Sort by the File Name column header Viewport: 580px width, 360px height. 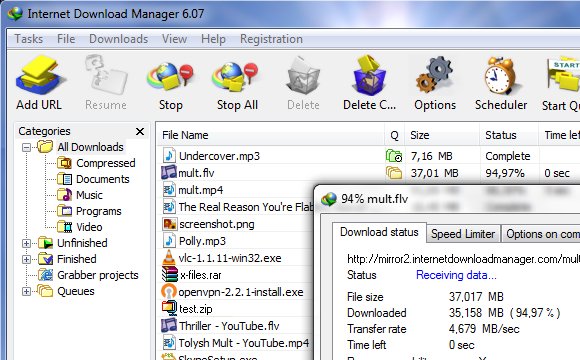tap(271, 135)
